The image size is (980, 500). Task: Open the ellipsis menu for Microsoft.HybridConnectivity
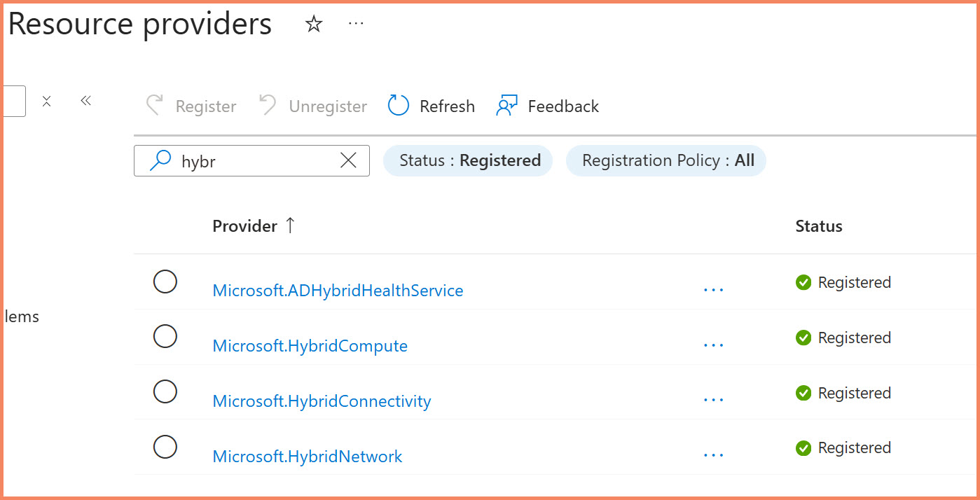(x=713, y=400)
